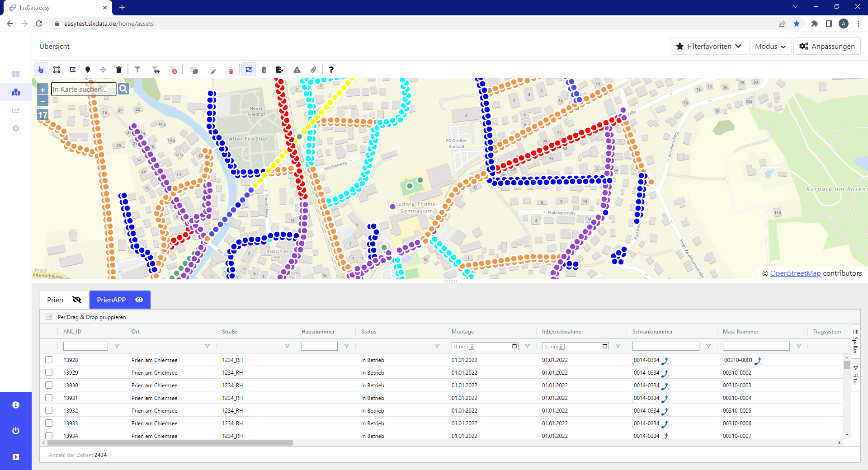Click into the map search field
The height and width of the screenshot is (470, 868).
click(84, 89)
